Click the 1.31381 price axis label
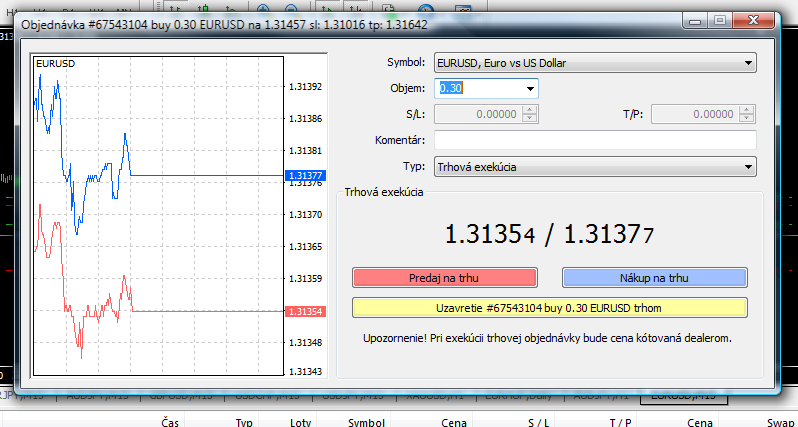Viewport: 798px width, 427px height. 305,151
